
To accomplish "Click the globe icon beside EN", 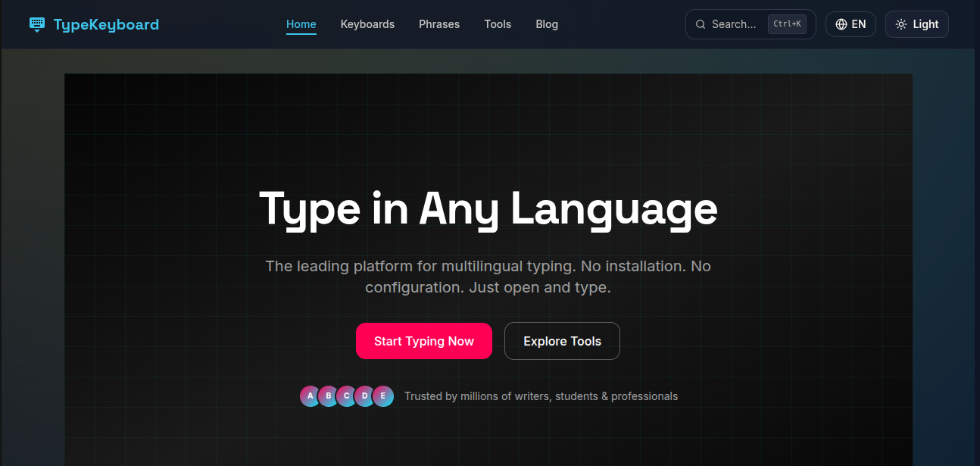I will 841,24.
